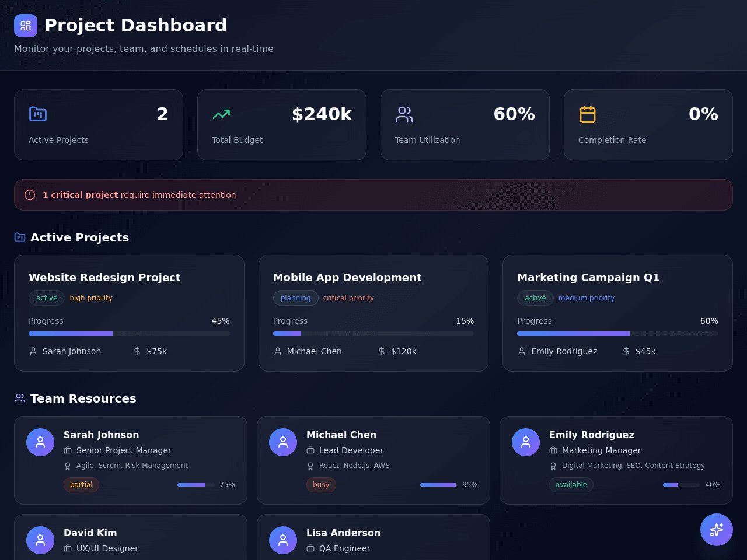Click the Marketing Campaign Q1 progress bar
This screenshot has height=560, width=747.
pos(617,334)
